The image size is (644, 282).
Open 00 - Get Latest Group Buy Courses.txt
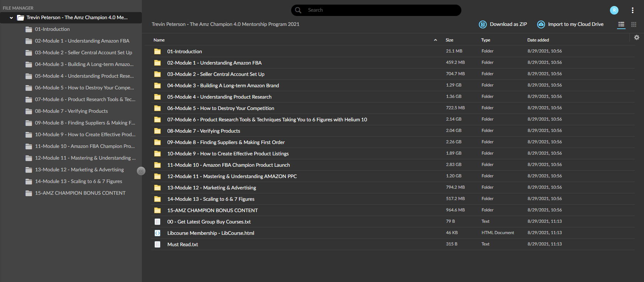click(209, 222)
